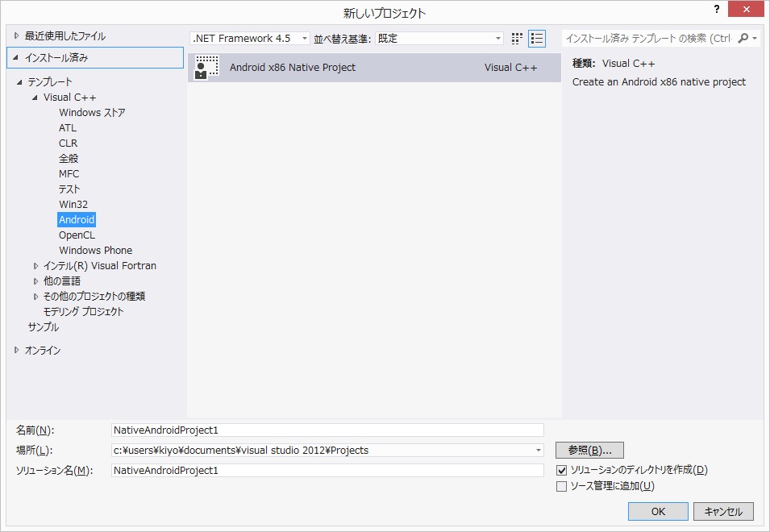Click the search magnifier icon
The width and height of the screenshot is (770, 532).
point(743,38)
